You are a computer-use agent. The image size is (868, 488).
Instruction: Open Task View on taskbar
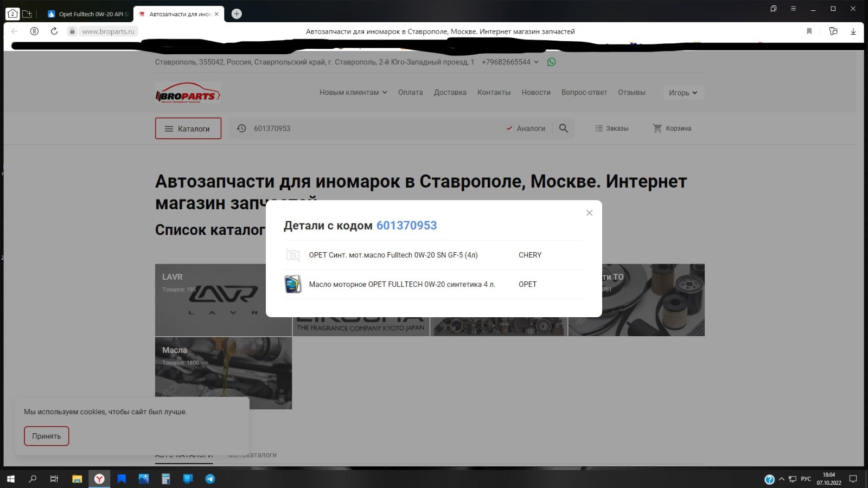(54, 479)
